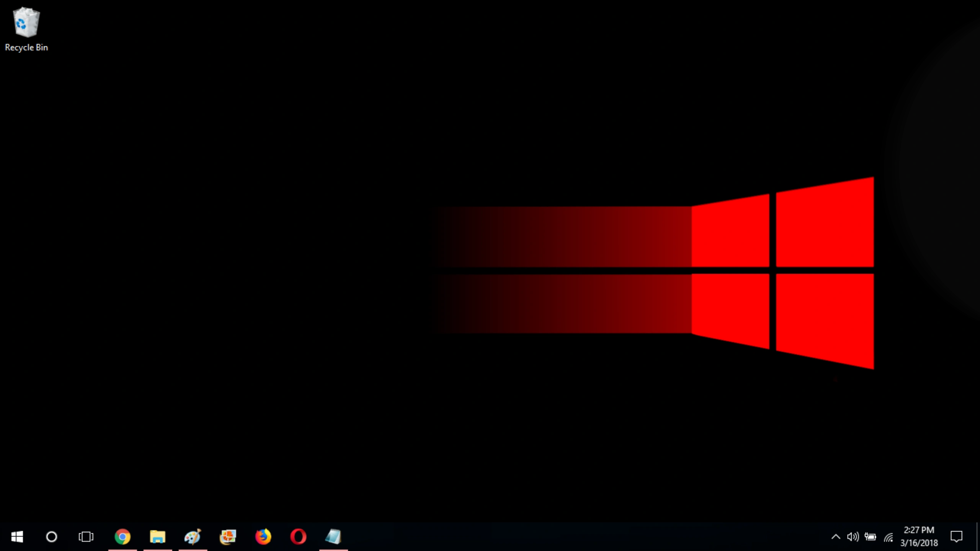Open the volume control
980x551 pixels.
(853, 537)
